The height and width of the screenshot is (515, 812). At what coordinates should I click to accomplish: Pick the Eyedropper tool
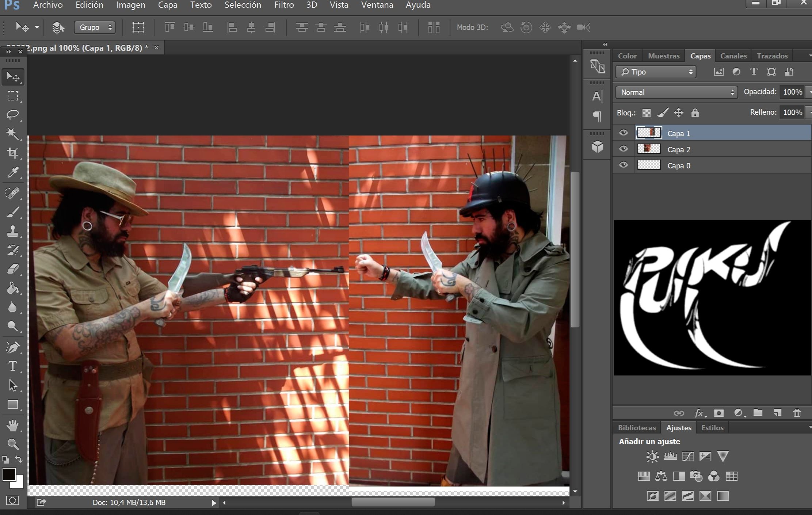[13, 172]
